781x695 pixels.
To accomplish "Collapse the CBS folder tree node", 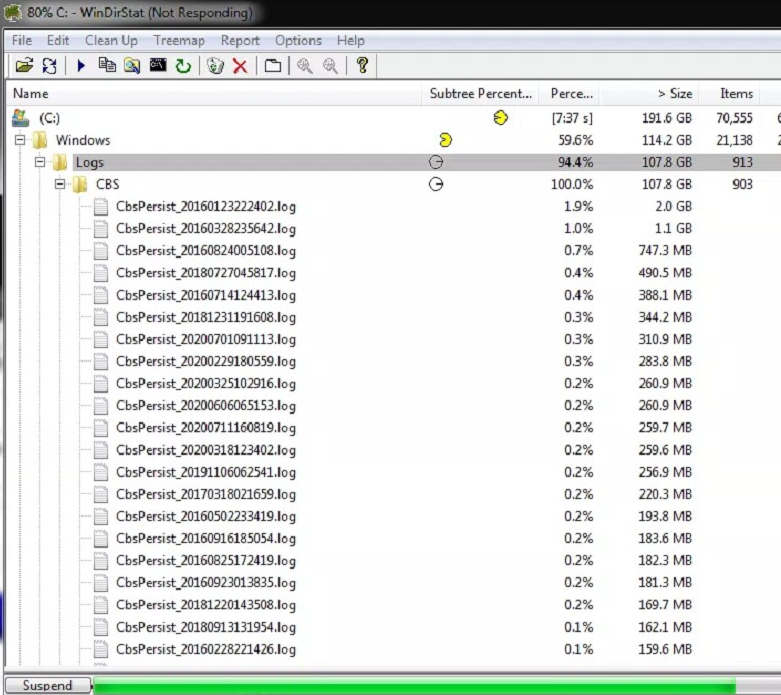I will click(x=60, y=184).
